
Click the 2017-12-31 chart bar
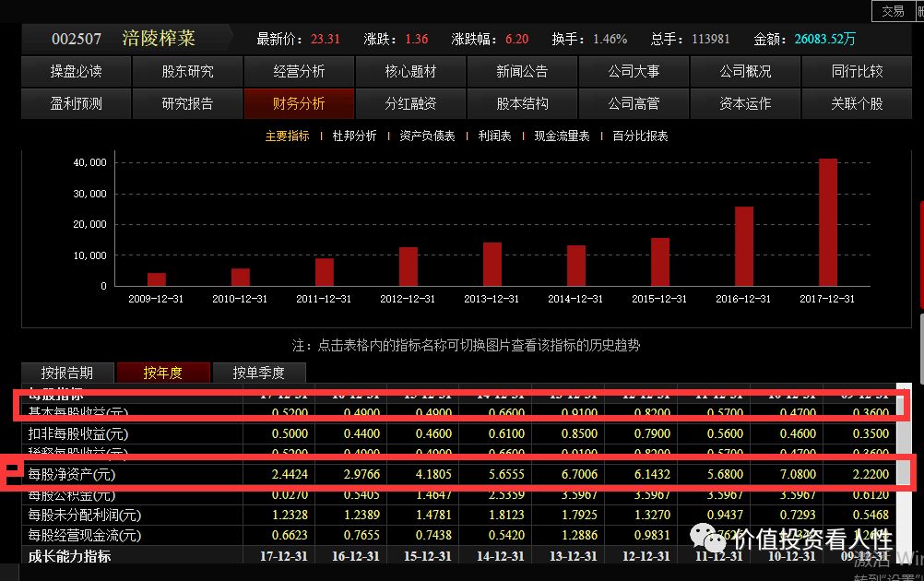pyautogui.click(x=828, y=222)
